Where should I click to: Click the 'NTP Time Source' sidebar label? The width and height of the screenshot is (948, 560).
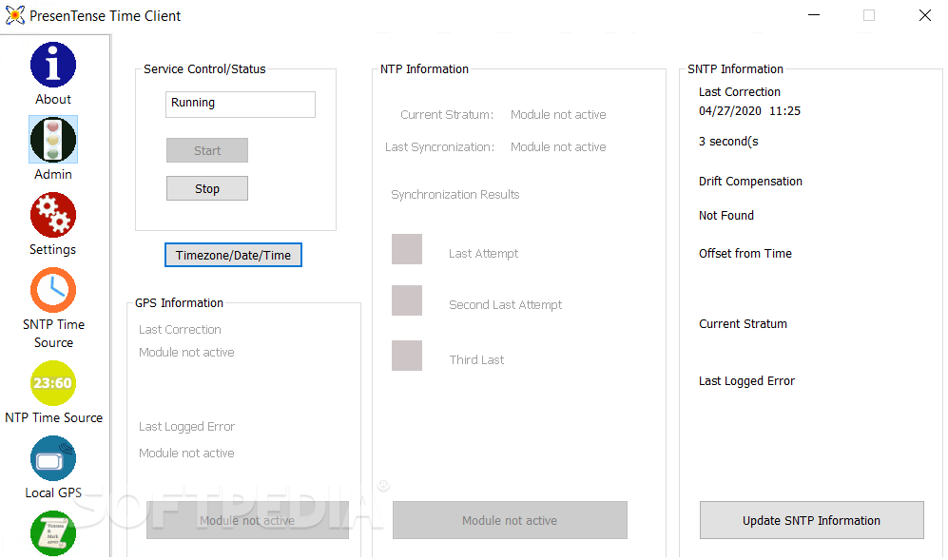(x=54, y=417)
